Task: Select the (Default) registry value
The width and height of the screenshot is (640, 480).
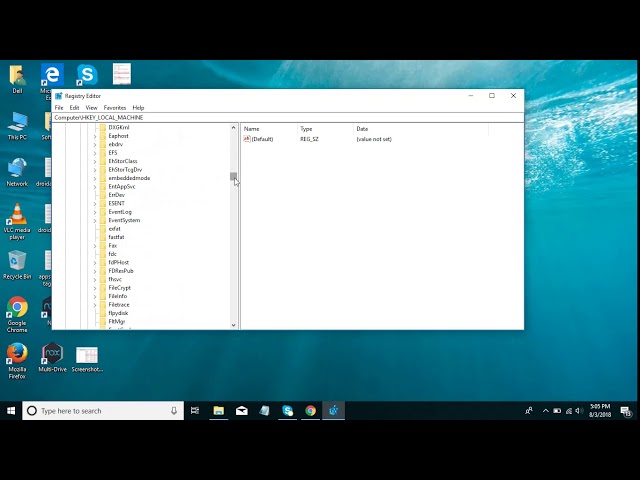Action: tap(262, 139)
